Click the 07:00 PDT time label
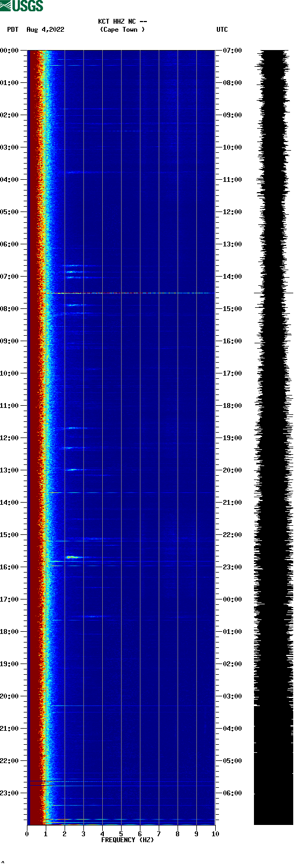297x868 pixels. coord(10,277)
